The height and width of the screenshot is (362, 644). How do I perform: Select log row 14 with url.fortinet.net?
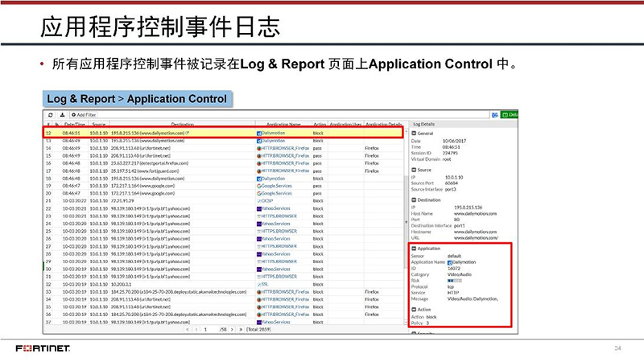tap(225, 148)
